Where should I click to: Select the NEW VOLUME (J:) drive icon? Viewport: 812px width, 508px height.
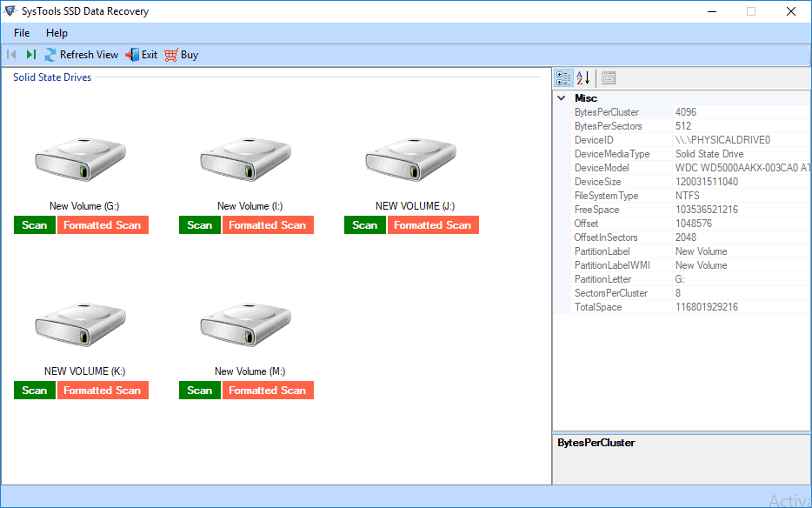(x=411, y=159)
